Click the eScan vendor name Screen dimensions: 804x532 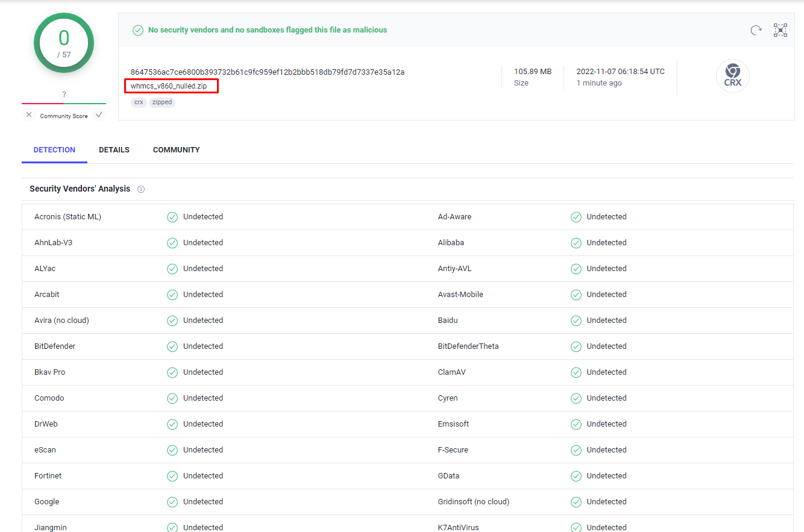click(45, 450)
